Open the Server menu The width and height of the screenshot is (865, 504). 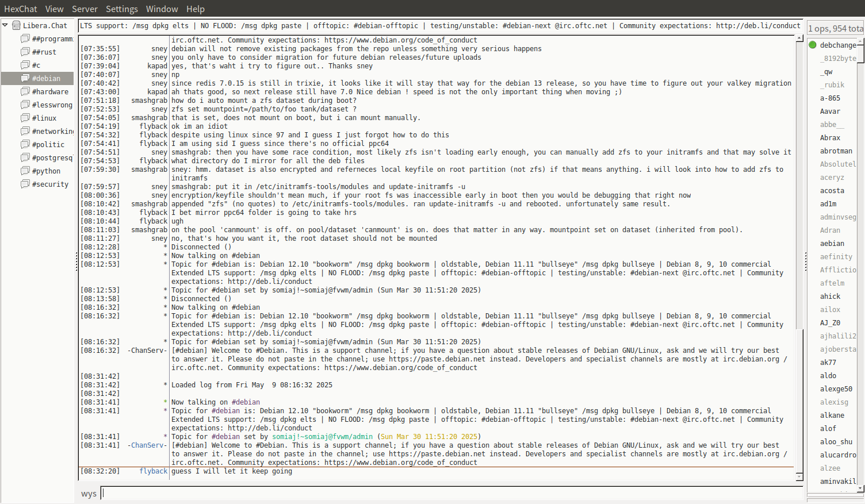click(x=85, y=9)
